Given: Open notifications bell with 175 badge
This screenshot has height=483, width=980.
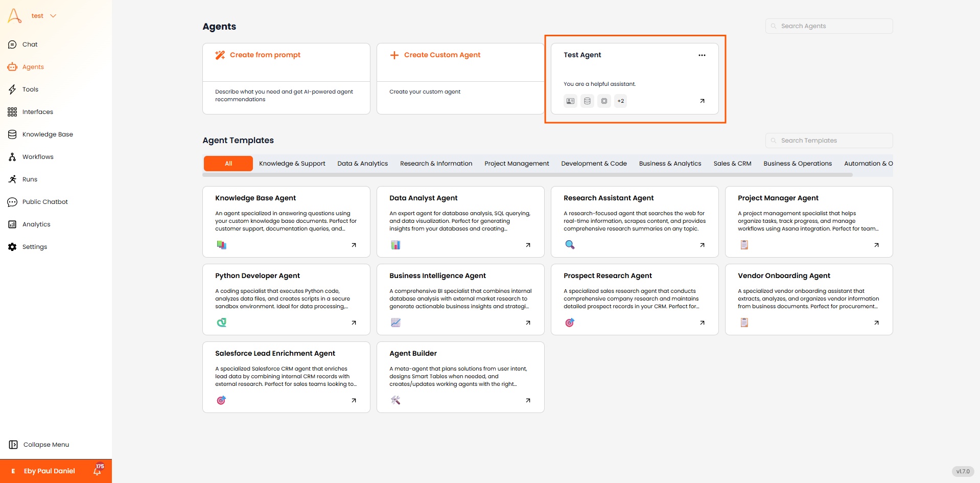Looking at the screenshot, I should click(98, 470).
